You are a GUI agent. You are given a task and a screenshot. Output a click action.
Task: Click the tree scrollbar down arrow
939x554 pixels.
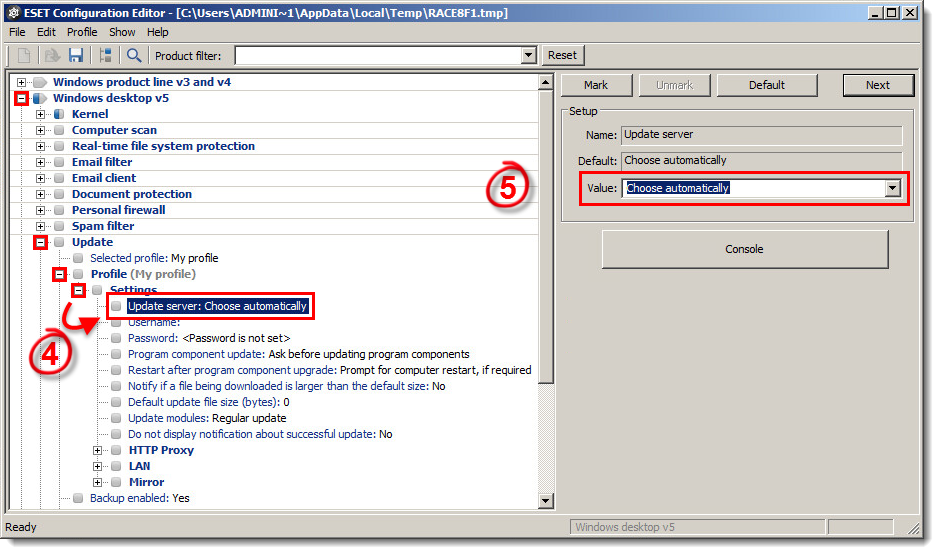click(546, 500)
